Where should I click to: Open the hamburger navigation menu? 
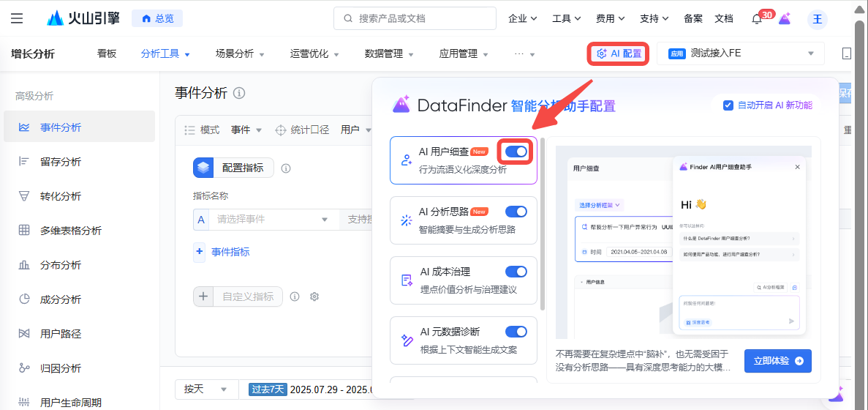point(17,18)
